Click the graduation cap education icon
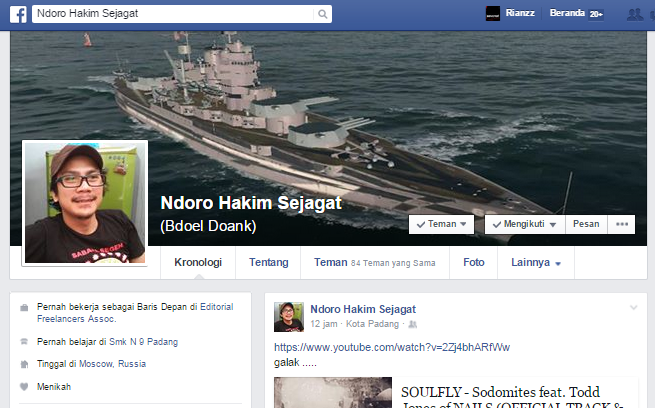The width and height of the screenshot is (655, 408). click(x=24, y=342)
